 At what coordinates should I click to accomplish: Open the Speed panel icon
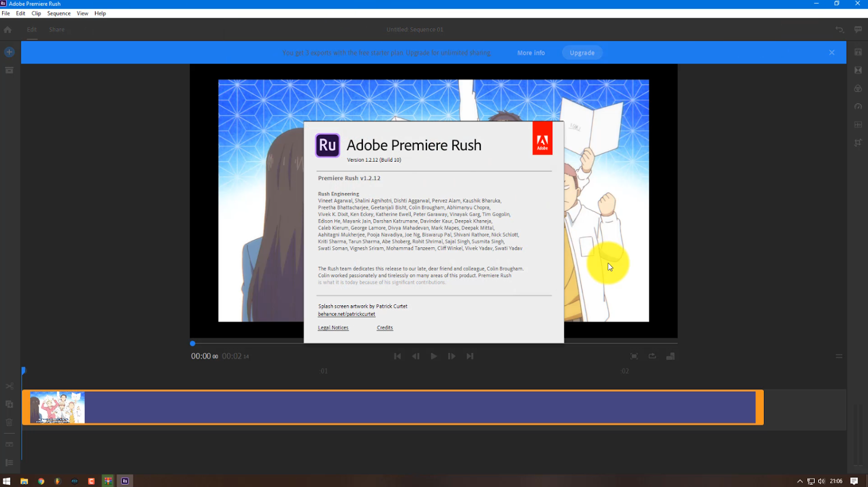858,106
